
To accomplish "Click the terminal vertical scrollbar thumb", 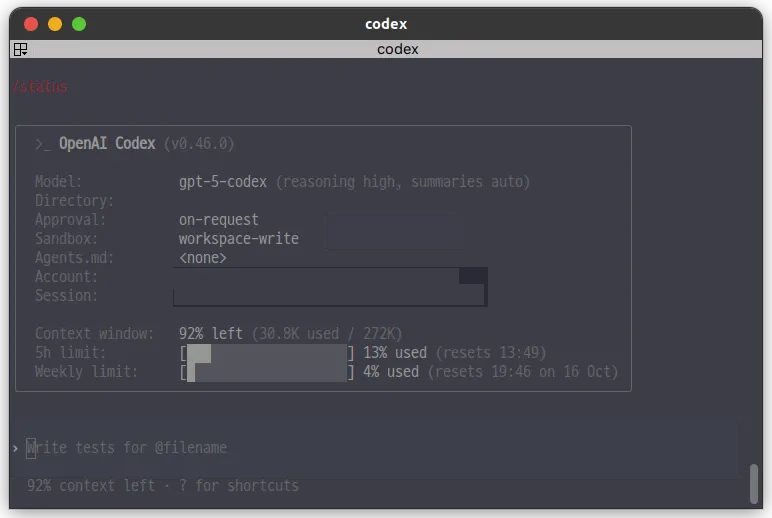I will pyautogui.click(x=753, y=483).
